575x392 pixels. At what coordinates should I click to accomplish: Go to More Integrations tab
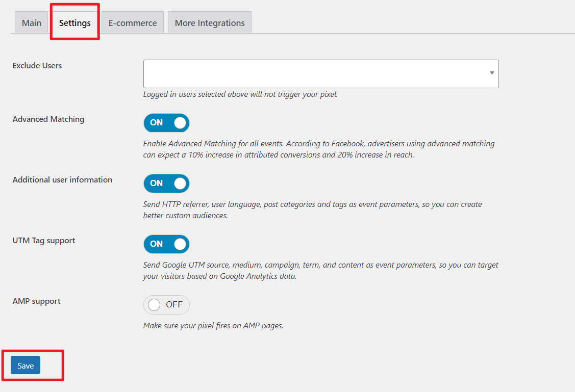[x=210, y=23]
